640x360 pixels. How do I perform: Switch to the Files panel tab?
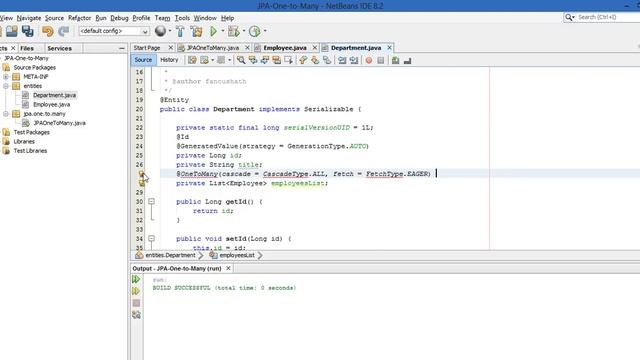click(x=27, y=48)
